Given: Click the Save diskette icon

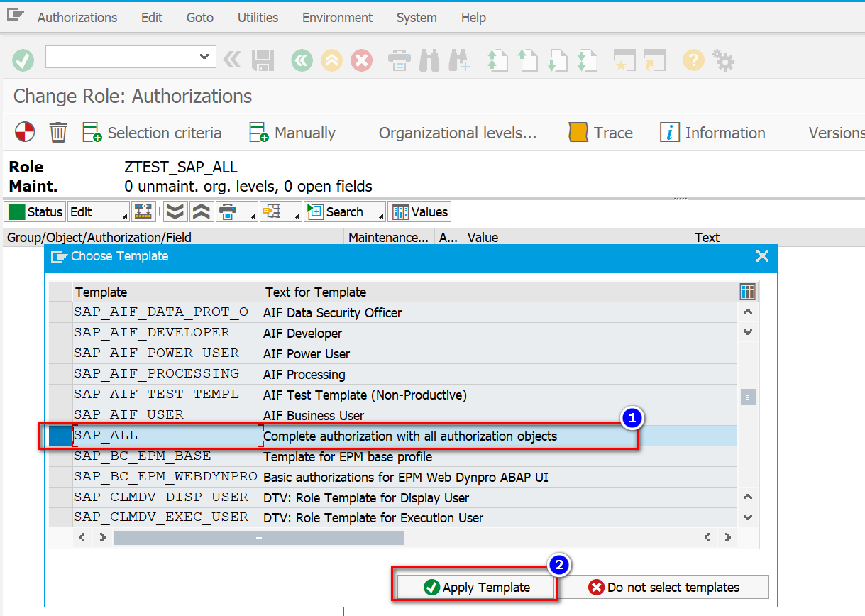Looking at the screenshot, I should pos(263,60).
